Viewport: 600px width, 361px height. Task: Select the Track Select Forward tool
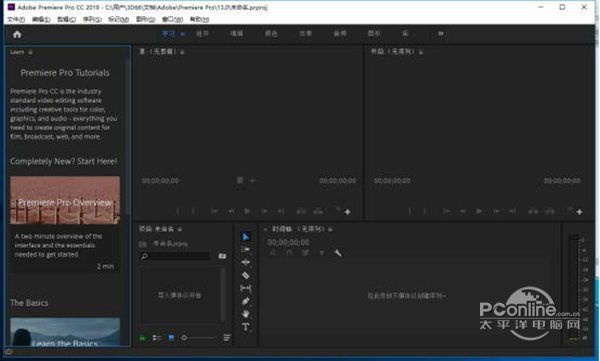point(246,250)
